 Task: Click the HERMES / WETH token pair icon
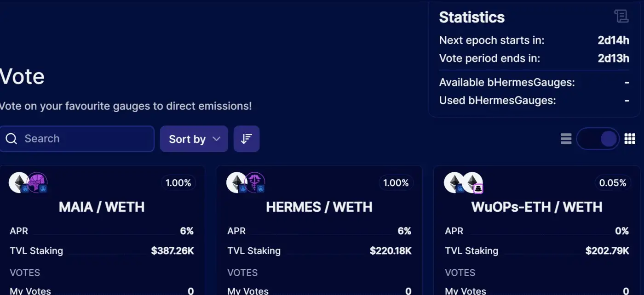(246, 183)
